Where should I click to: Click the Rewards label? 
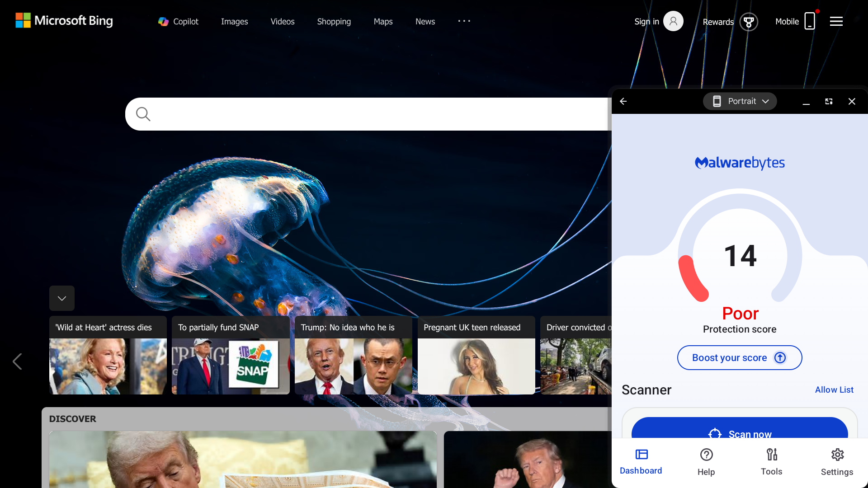718,22
